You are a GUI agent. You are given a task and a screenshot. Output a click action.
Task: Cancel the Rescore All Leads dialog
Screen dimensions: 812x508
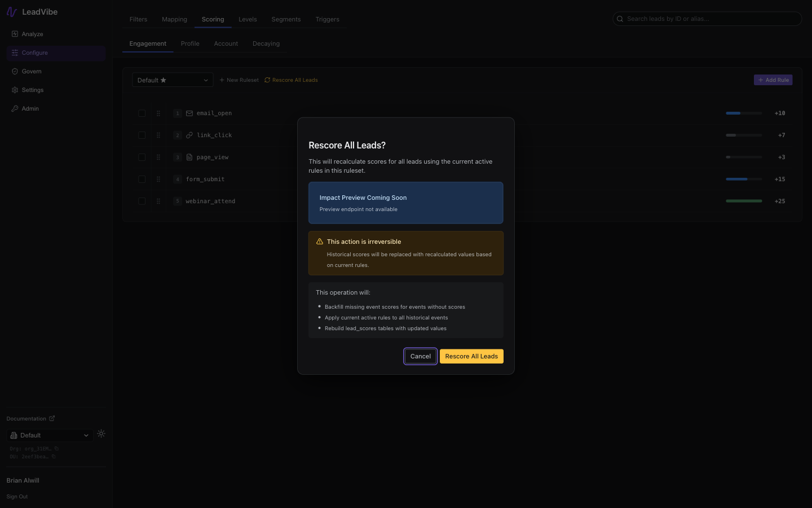pyautogui.click(x=420, y=356)
